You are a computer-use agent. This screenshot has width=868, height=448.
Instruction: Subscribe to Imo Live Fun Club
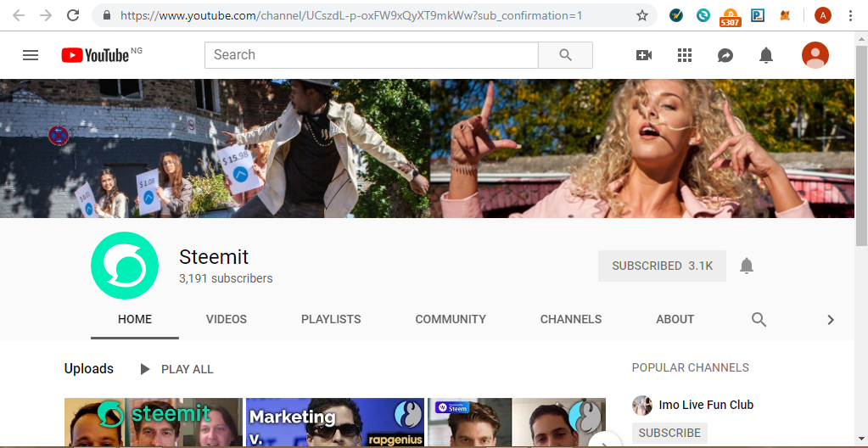click(669, 433)
